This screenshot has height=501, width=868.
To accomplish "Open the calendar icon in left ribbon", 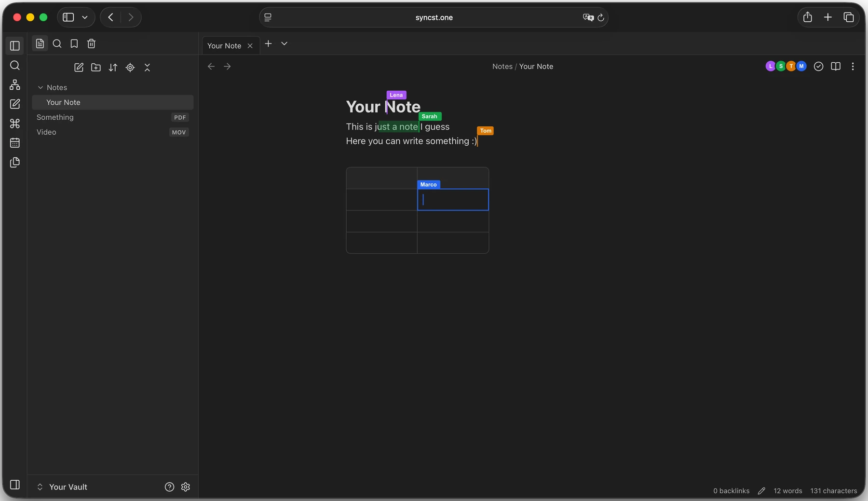I will coord(15,143).
